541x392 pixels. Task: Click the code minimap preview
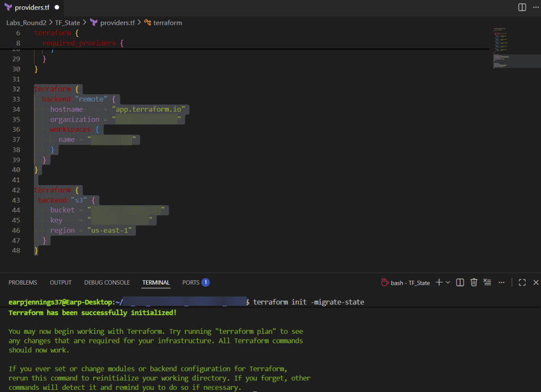508,48
